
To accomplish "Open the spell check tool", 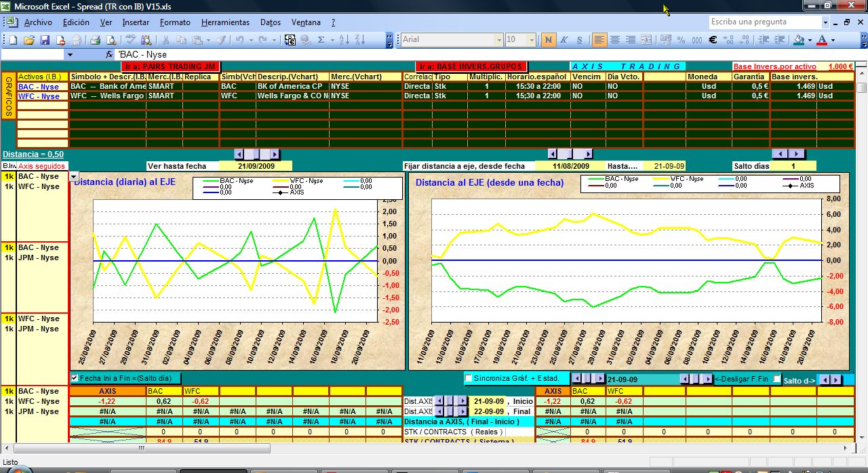I will coord(131,40).
